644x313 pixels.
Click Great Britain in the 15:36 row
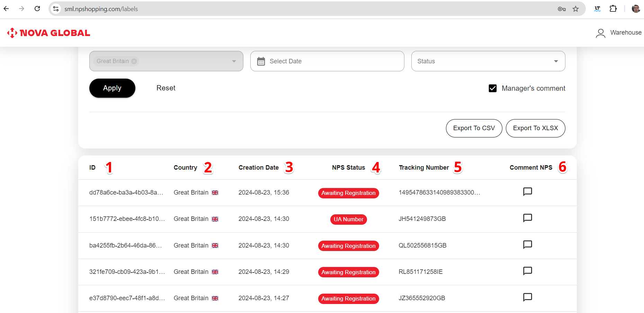(x=191, y=193)
